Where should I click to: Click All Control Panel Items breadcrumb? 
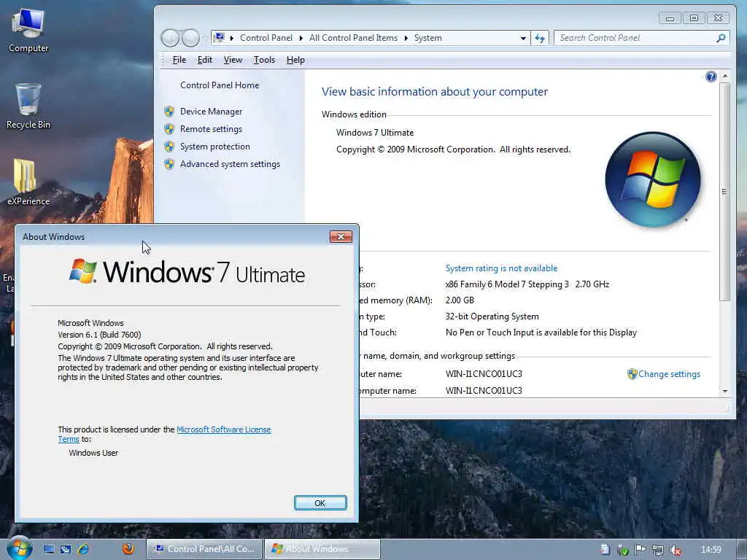tap(353, 38)
